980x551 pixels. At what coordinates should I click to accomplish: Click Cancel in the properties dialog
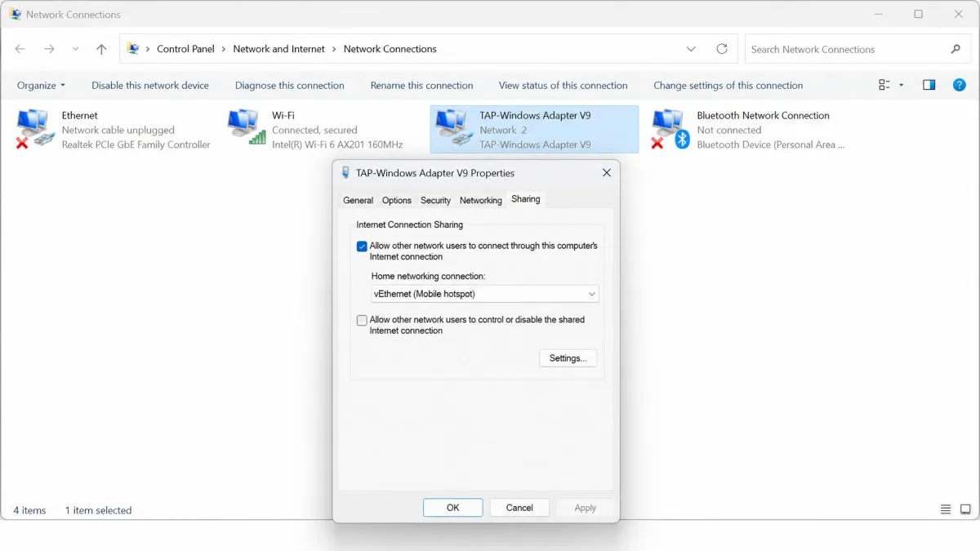[x=519, y=508]
